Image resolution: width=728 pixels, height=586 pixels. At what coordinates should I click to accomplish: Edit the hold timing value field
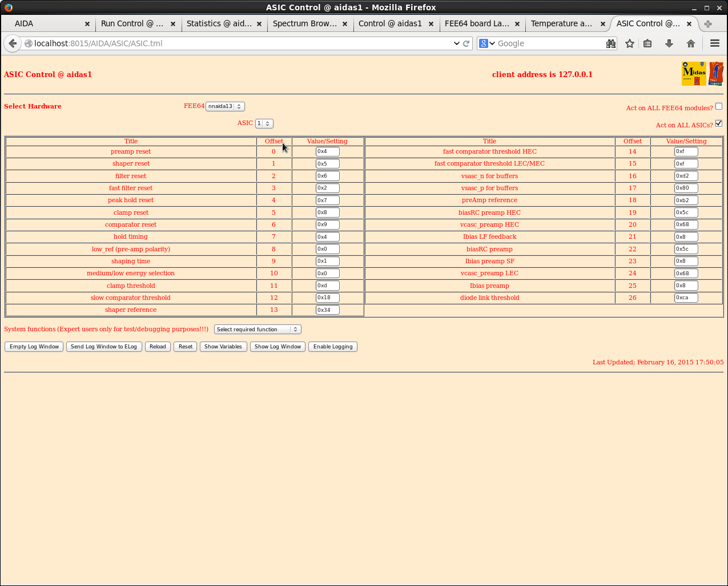pos(327,237)
